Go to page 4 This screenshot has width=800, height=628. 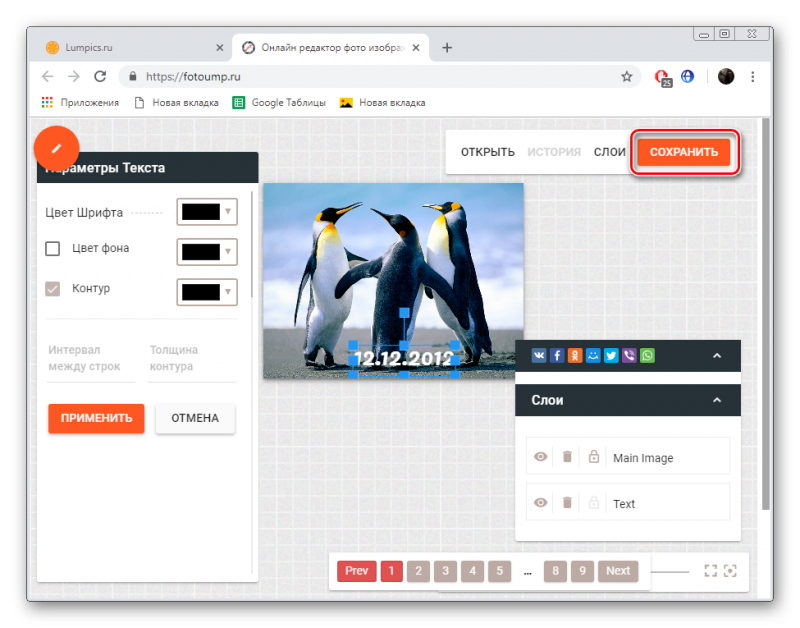pos(472,571)
